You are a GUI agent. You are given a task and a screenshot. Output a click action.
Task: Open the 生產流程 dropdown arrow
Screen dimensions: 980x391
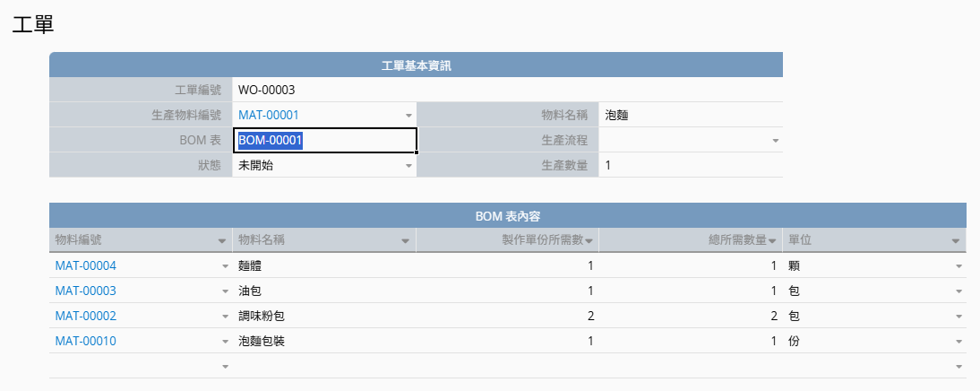point(776,141)
